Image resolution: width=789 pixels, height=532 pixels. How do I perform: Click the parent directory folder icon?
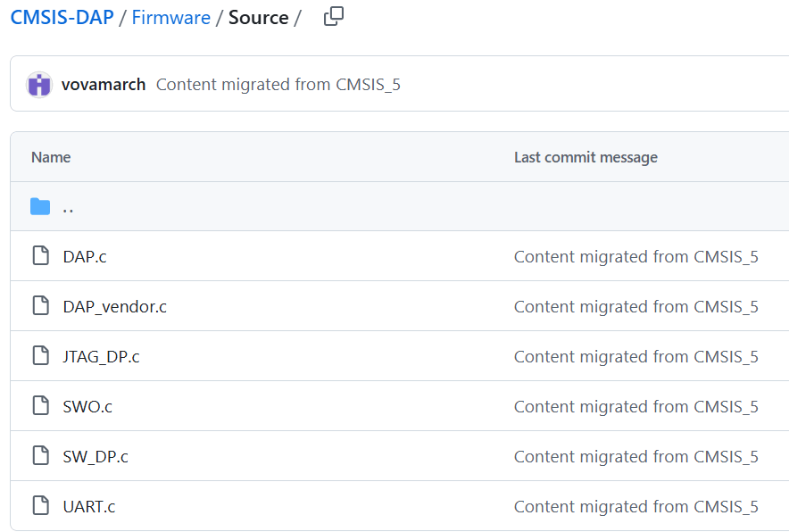[40, 207]
